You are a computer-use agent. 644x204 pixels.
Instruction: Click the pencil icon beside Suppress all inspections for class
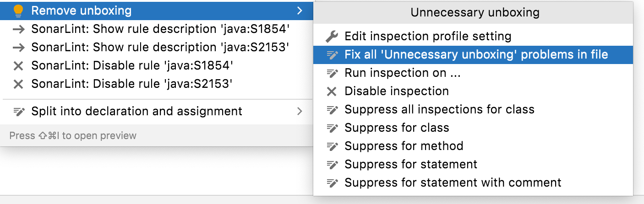(x=332, y=110)
